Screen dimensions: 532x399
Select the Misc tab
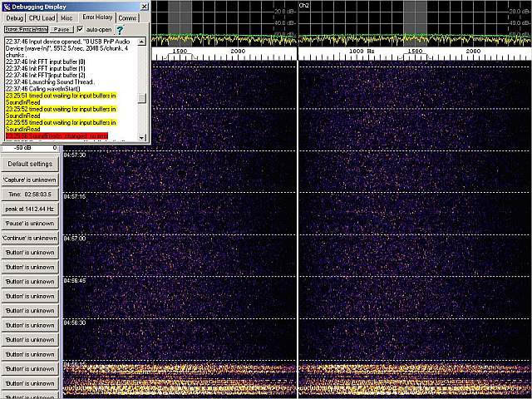[66, 17]
